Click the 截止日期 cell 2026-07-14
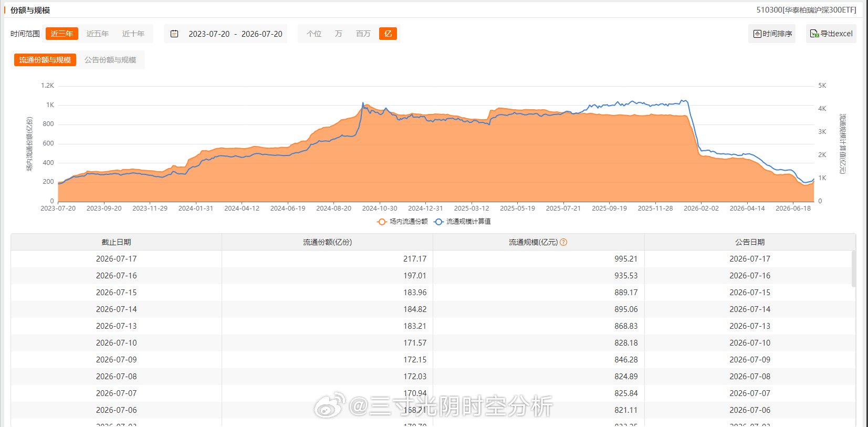Image resolution: width=868 pixels, height=427 pixels. pos(117,309)
